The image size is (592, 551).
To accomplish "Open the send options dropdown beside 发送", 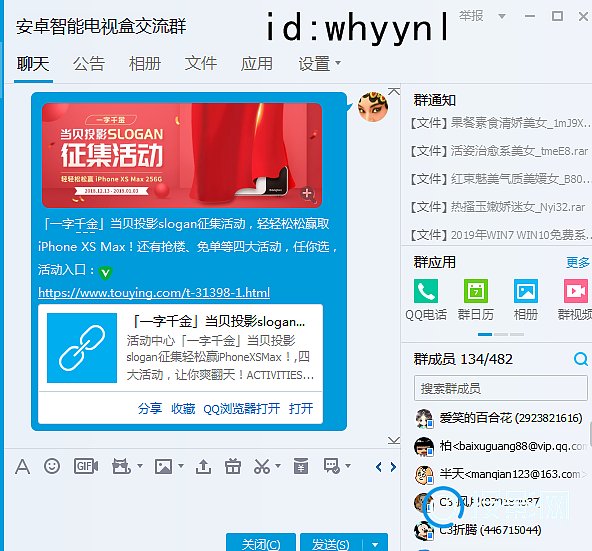I will coord(375,545).
